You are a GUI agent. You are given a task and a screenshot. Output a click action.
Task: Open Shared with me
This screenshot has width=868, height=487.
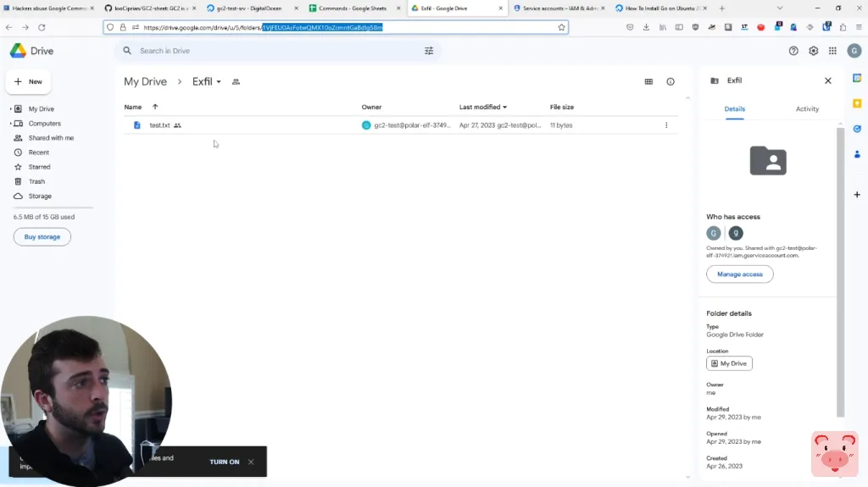pyautogui.click(x=51, y=138)
